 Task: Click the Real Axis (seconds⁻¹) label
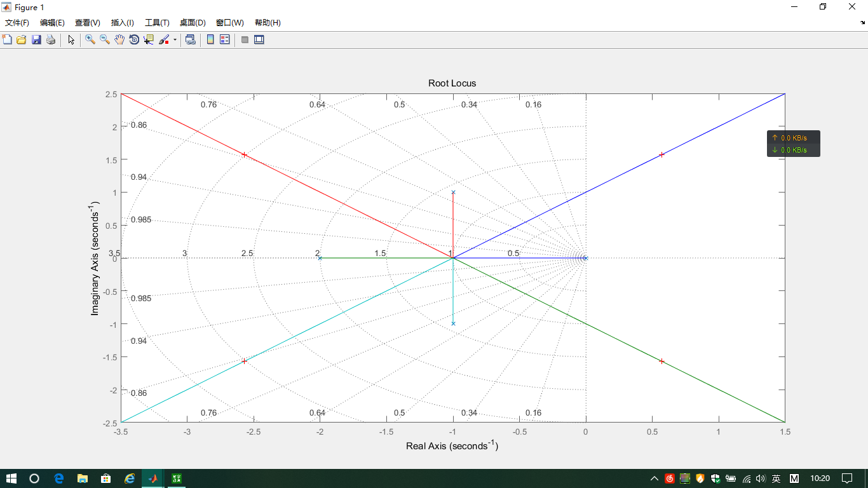[452, 445]
